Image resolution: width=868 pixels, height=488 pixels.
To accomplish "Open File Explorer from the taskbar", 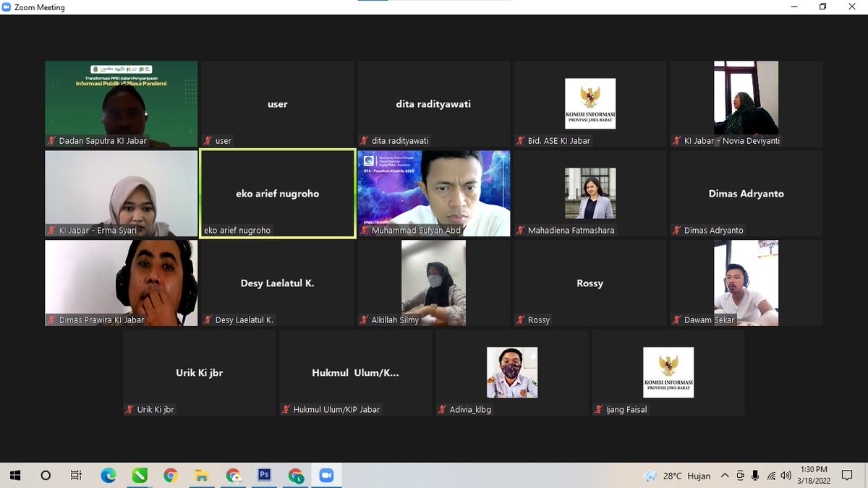I will pos(202,475).
